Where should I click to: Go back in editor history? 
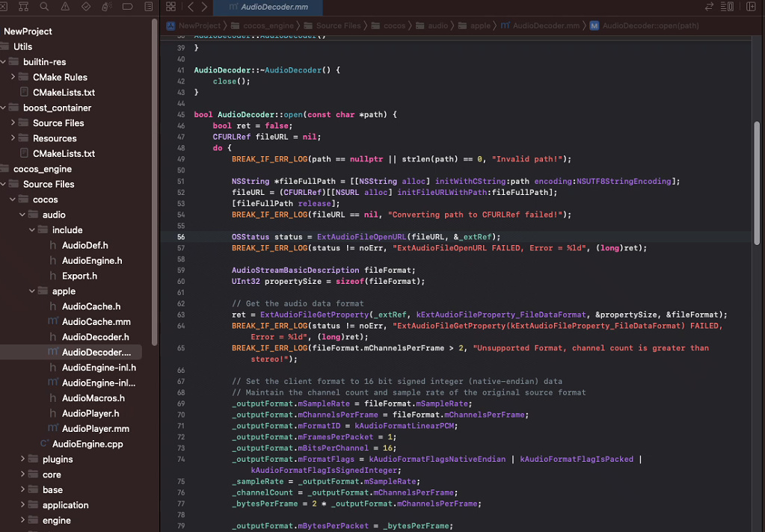(x=190, y=7)
